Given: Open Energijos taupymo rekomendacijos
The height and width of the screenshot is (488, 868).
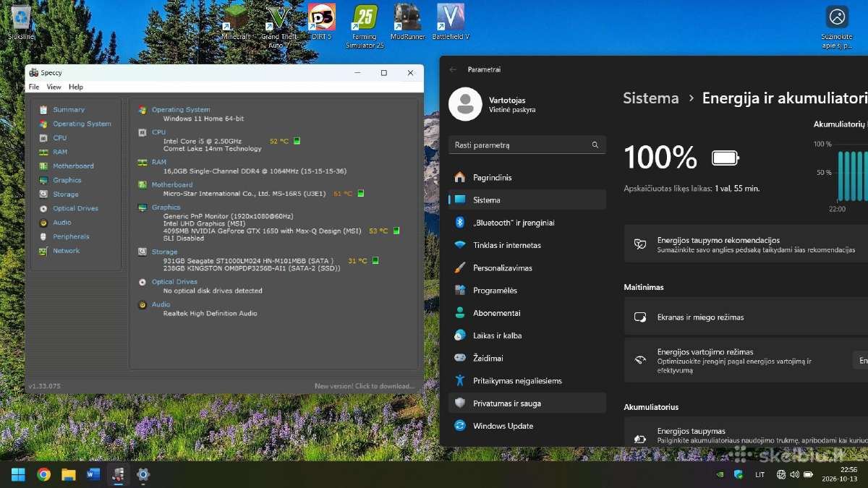Looking at the screenshot, I should (746, 244).
